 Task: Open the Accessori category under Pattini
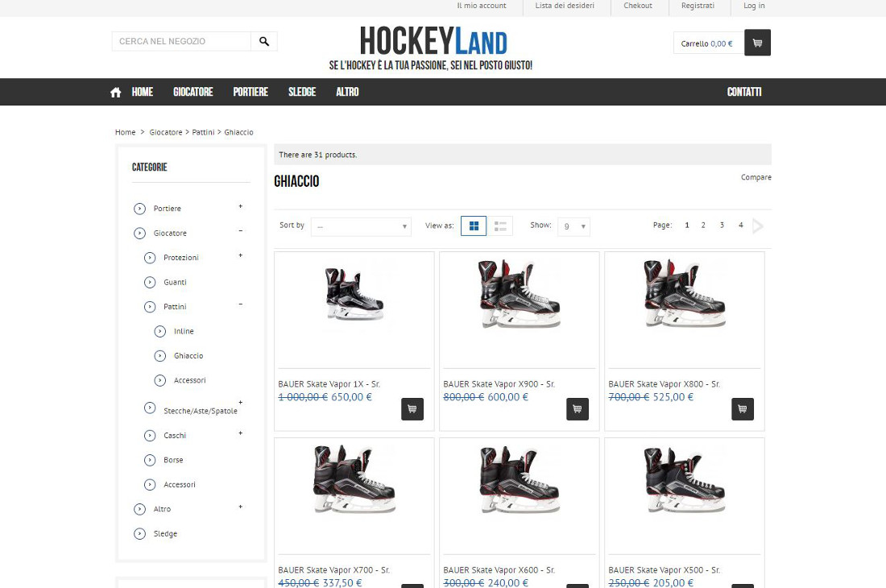(x=190, y=381)
